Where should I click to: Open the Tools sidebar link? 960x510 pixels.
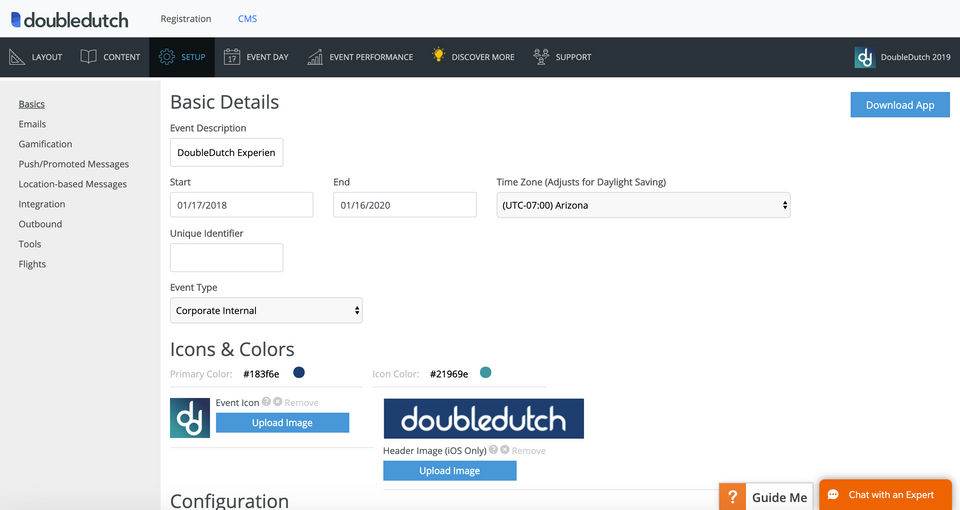[30, 244]
